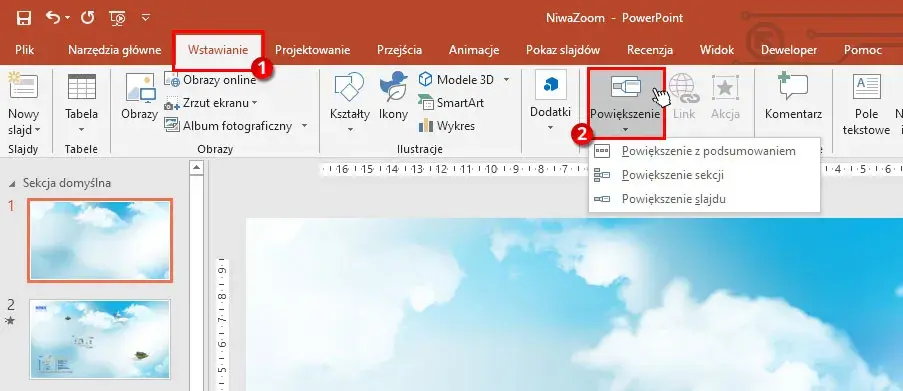Open the Przejścia tab
Screen dimensions: 903x391
[399, 50]
